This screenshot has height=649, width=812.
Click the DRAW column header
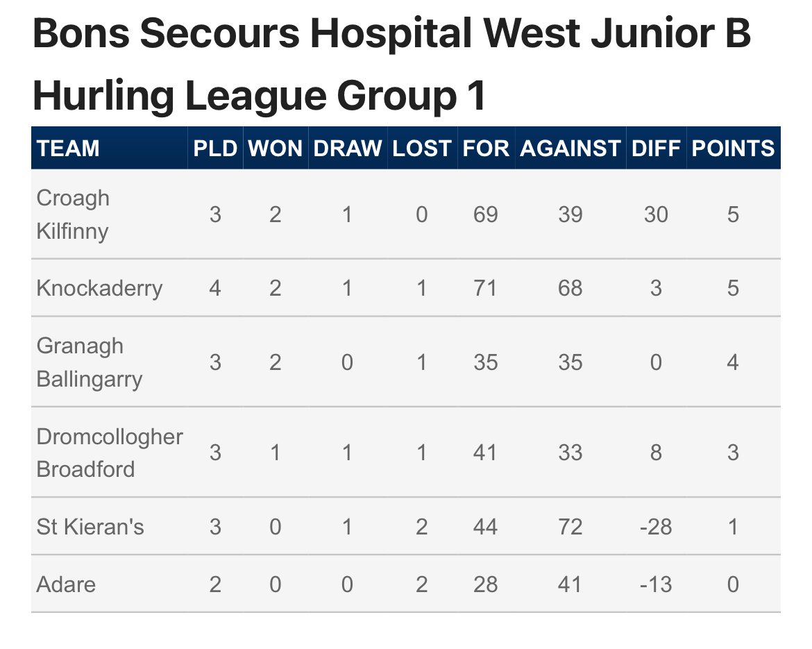348,148
